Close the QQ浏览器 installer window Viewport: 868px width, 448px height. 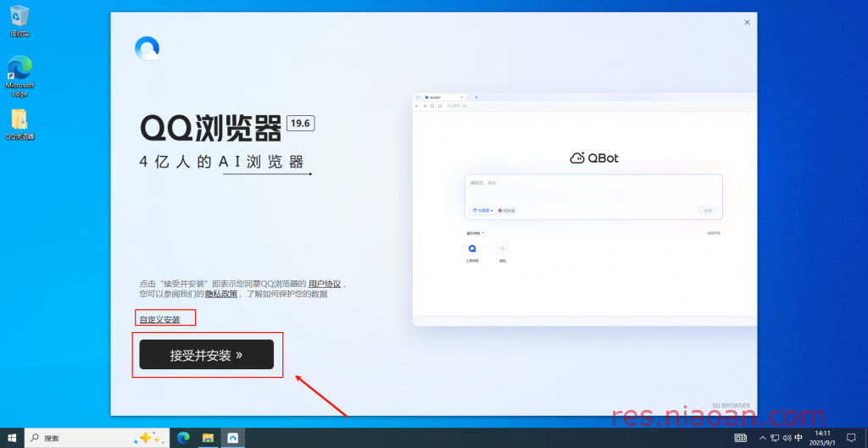pos(747,22)
